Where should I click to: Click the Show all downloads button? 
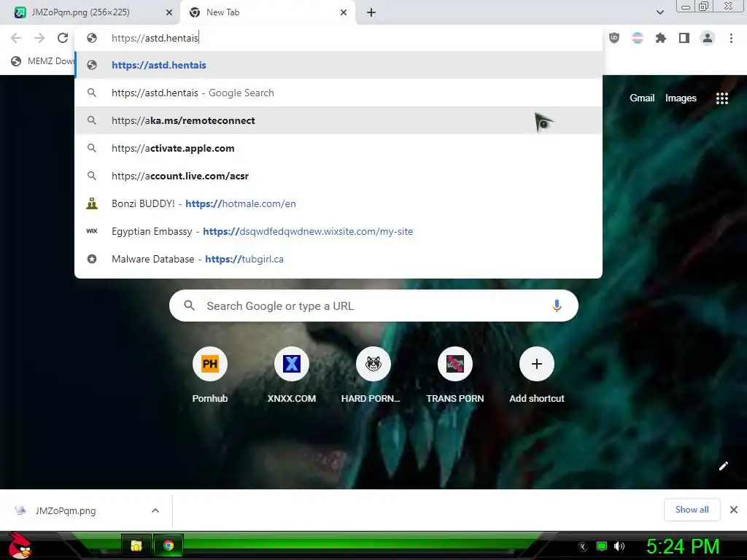692,510
